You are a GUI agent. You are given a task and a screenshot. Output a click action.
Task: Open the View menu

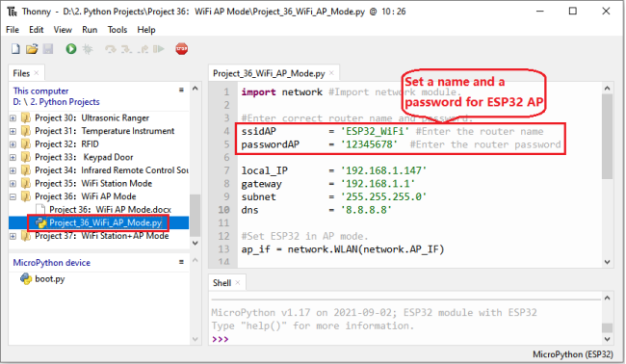click(x=63, y=30)
